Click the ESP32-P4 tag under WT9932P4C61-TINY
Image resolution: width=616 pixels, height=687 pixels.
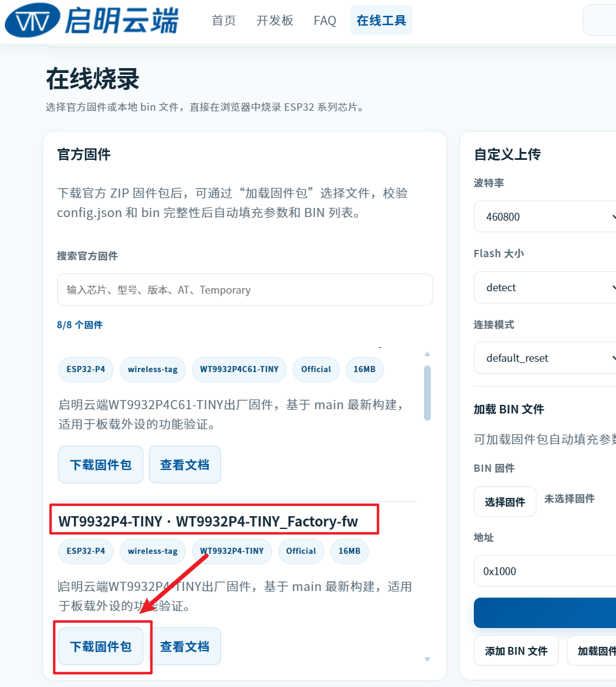click(86, 370)
